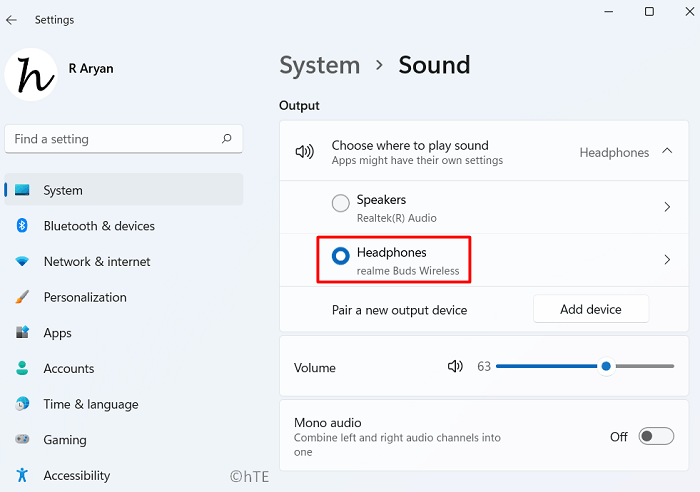The height and width of the screenshot is (492, 700).
Task: Open Bluetooth & devices settings
Action: (124, 226)
